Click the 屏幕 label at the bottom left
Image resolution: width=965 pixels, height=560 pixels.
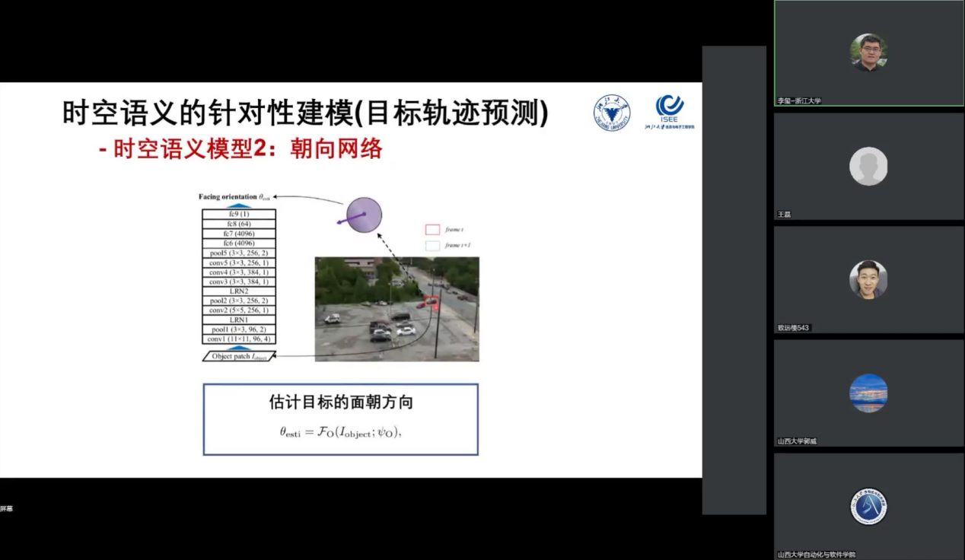(6, 508)
